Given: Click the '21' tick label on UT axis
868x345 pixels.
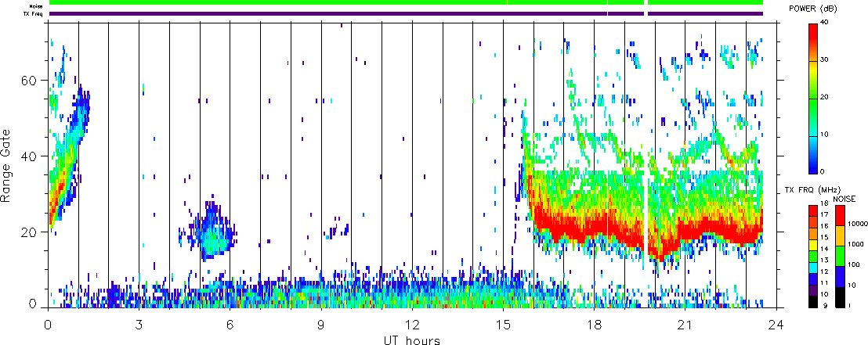Looking at the screenshot, I should pyautogui.click(x=685, y=325).
